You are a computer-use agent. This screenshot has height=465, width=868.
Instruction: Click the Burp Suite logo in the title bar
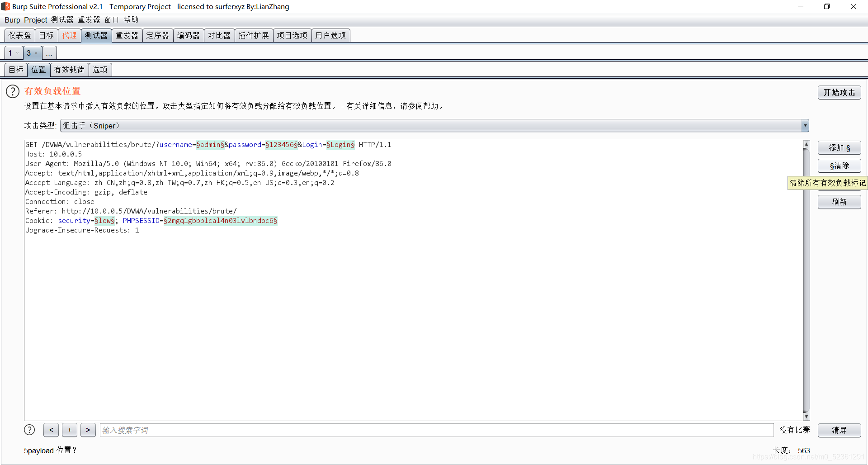5,6
